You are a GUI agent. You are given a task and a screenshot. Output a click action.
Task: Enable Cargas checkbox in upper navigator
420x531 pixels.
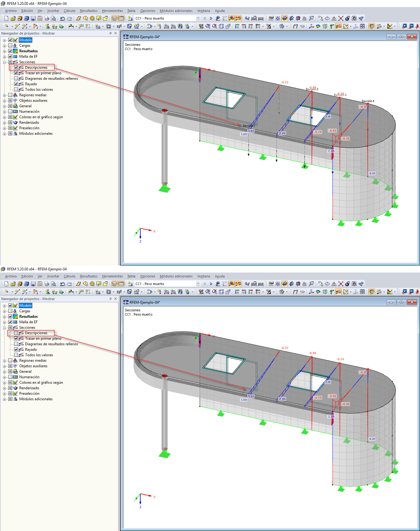click(x=10, y=46)
